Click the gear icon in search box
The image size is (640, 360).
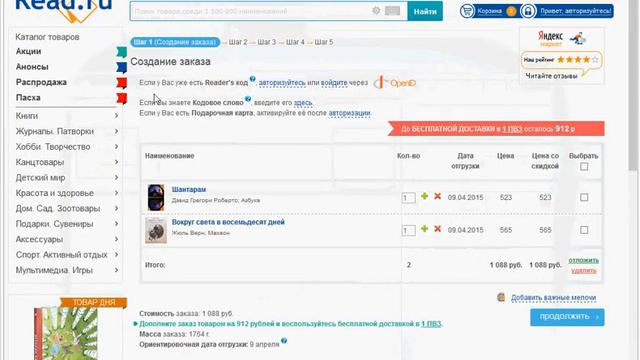tap(376, 11)
